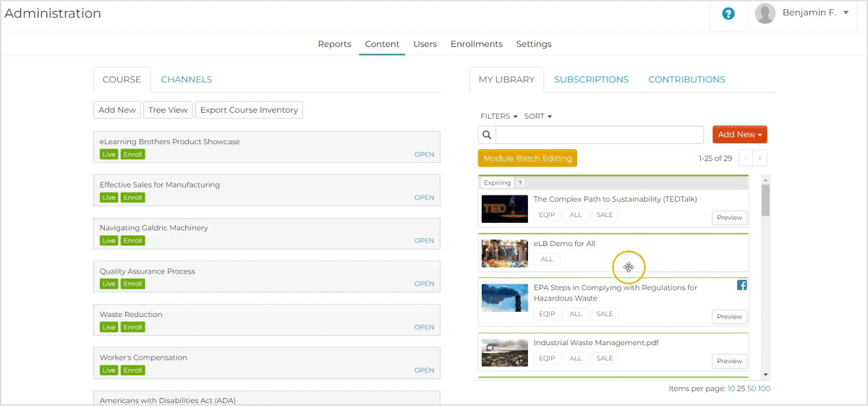Click the Expiring help question mark
Viewport: 868px width, 406px height.
click(x=520, y=183)
